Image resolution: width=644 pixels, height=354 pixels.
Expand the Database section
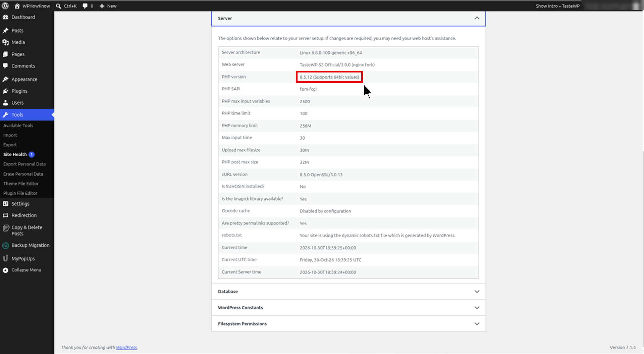pyautogui.click(x=348, y=292)
